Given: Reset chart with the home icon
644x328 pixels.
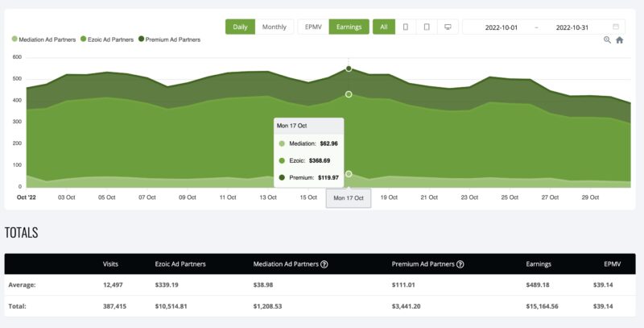Looking at the screenshot, I should [619, 39].
